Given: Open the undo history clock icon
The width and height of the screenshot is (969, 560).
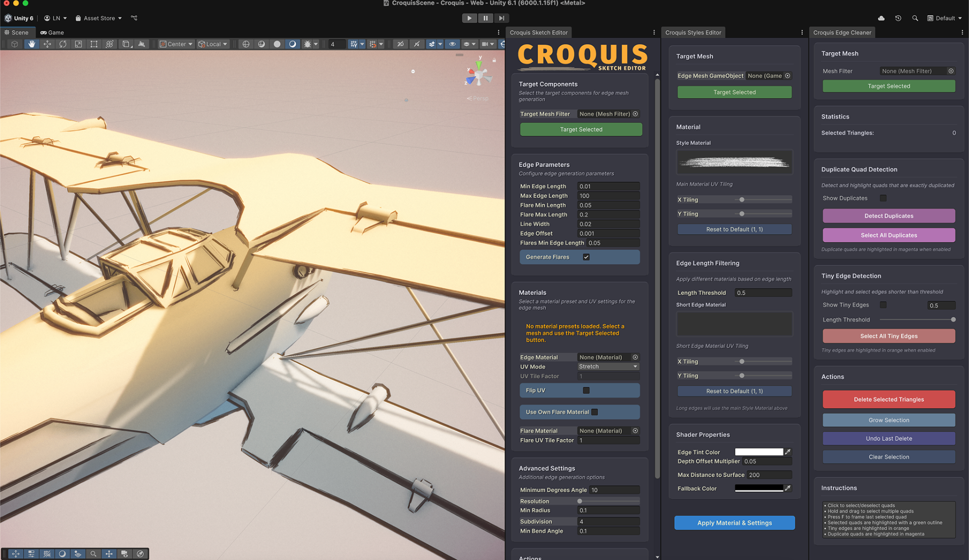Looking at the screenshot, I should tap(898, 18).
